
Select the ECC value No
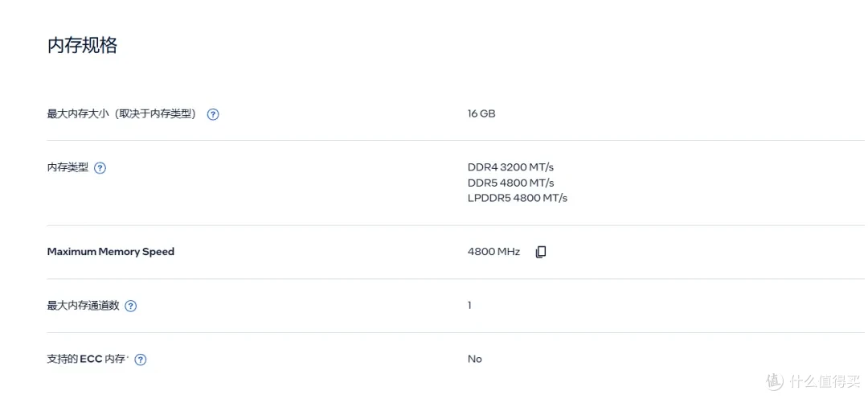click(475, 359)
